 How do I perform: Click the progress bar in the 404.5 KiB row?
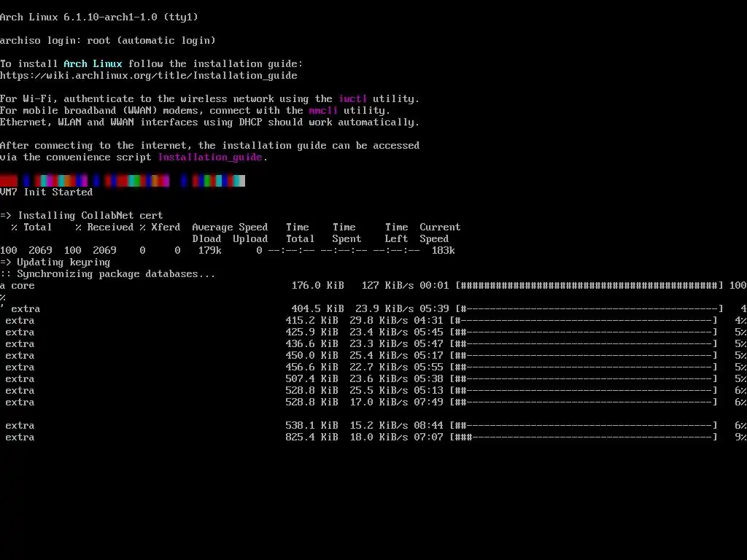coord(589,309)
